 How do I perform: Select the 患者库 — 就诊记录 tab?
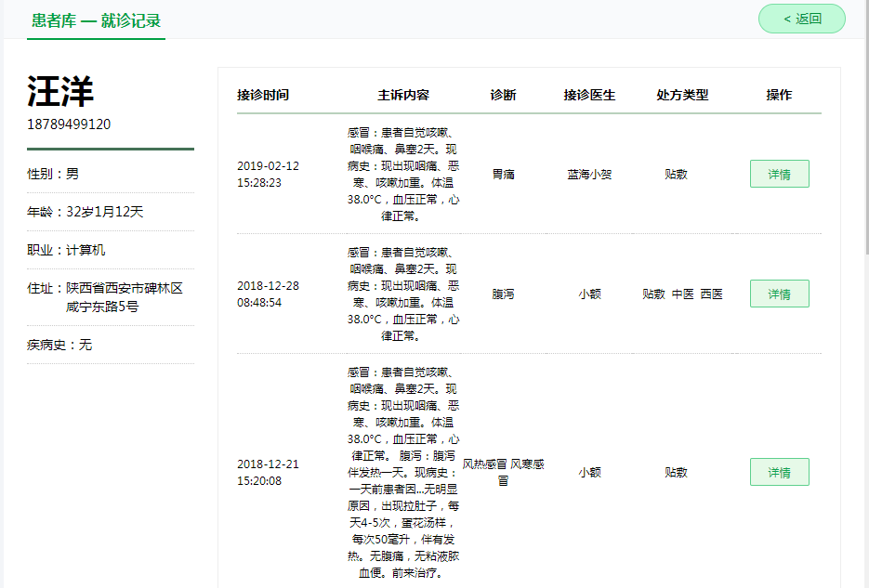click(x=96, y=20)
